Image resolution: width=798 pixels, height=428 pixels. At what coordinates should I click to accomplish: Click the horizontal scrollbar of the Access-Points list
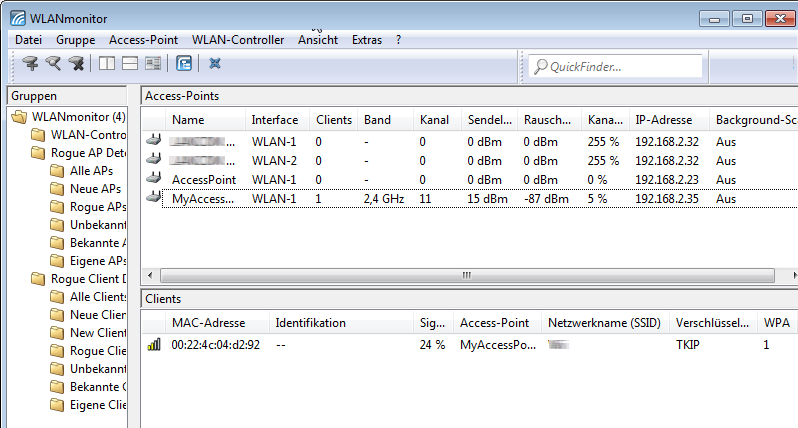click(x=465, y=275)
